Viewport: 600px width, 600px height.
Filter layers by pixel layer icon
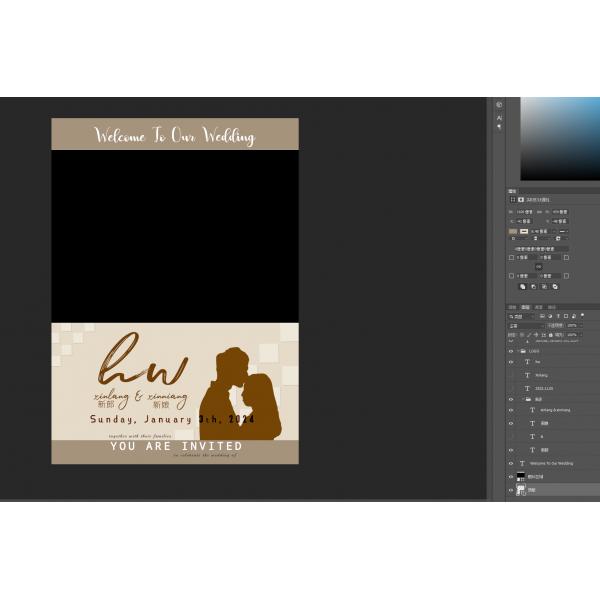coord(542,316)
